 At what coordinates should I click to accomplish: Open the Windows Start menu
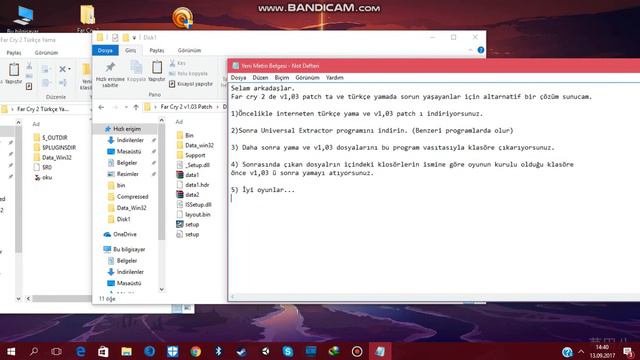pos(11,351)
